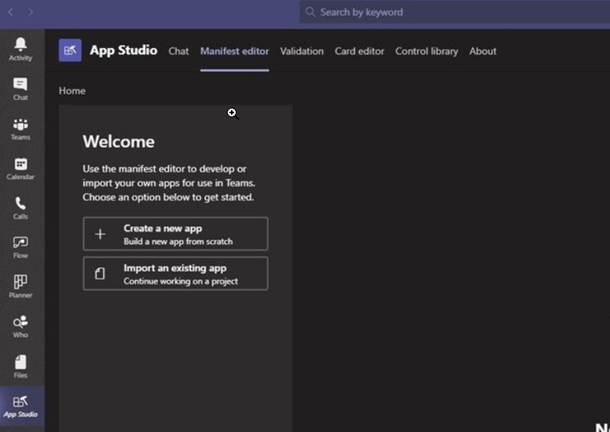Click the App Studio logo in header

(70, 50)
